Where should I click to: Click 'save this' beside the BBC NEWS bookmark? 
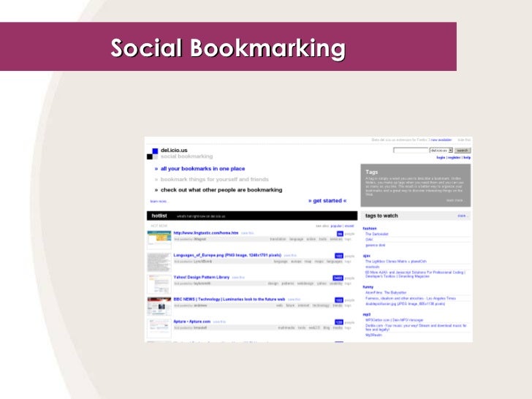294,300
